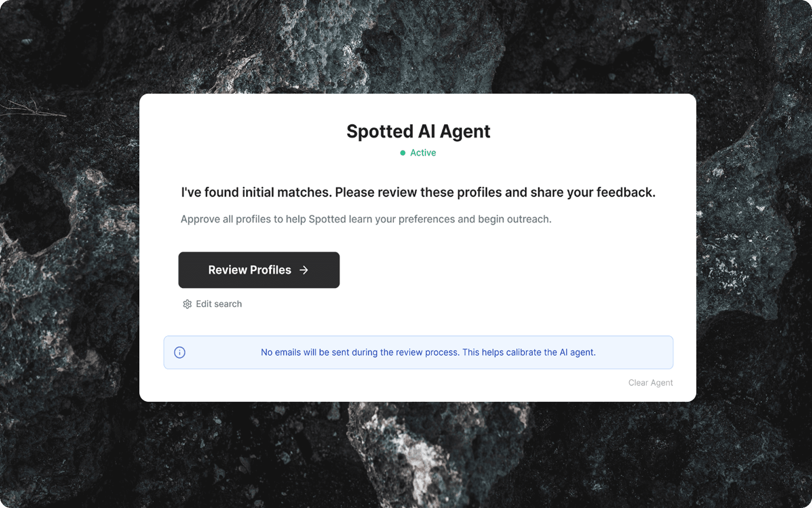Click the Active status label
812x508 pixels.
coord(423,153)
